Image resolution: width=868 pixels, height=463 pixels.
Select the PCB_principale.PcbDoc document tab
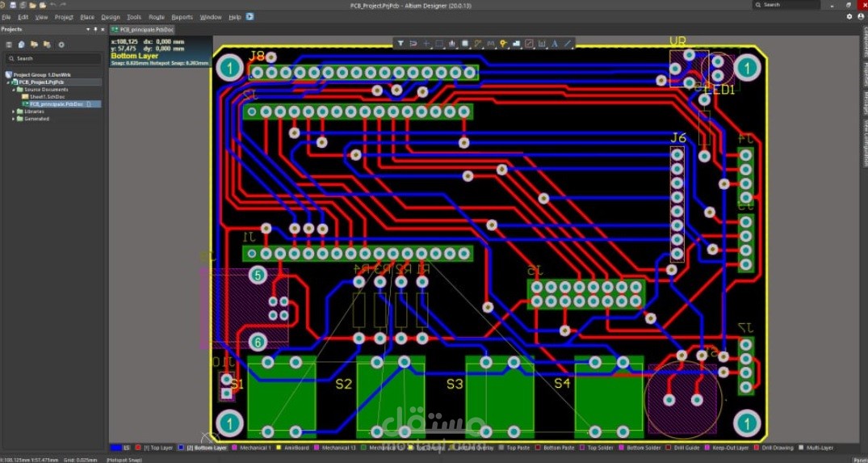point(142,29)
